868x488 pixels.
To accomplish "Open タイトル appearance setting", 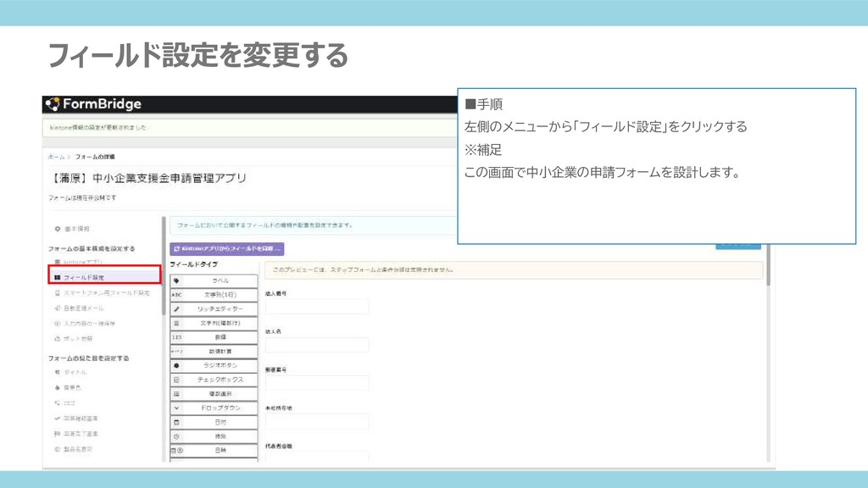I will click(x=70, y=373).
